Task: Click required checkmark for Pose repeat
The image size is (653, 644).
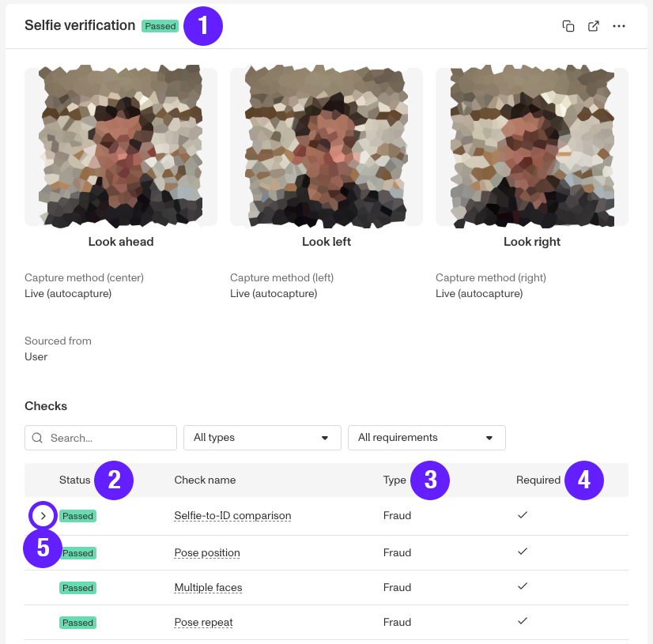Action: click(x=523, y=621)
